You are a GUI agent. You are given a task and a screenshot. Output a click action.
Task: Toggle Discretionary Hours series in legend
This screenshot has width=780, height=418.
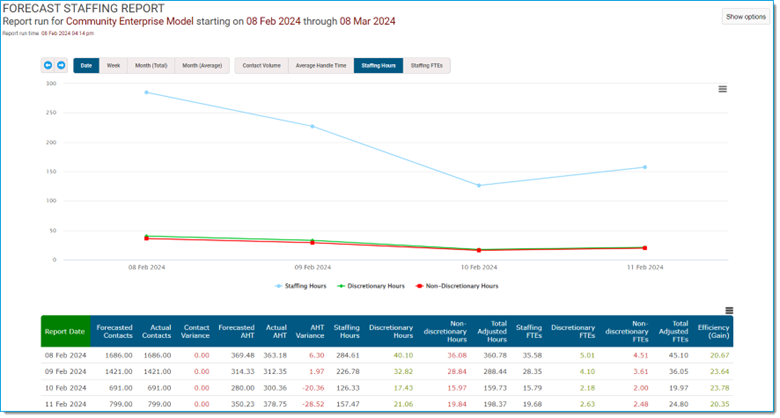371,286
